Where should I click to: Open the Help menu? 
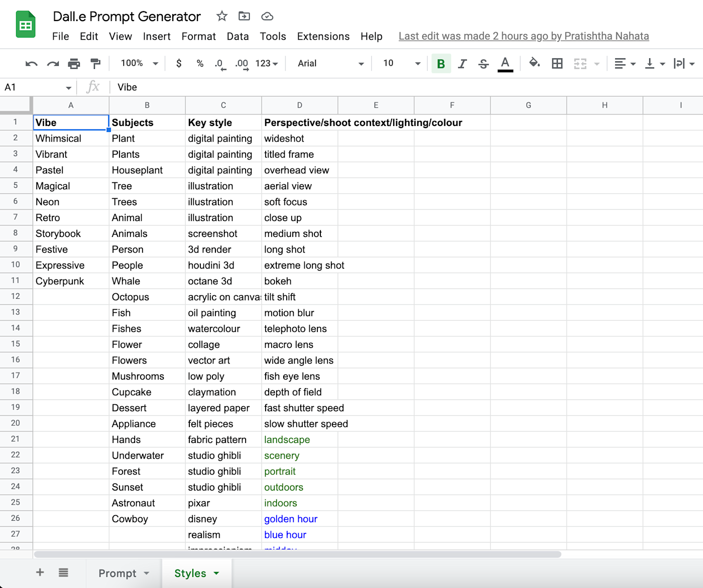coord(372,36)
